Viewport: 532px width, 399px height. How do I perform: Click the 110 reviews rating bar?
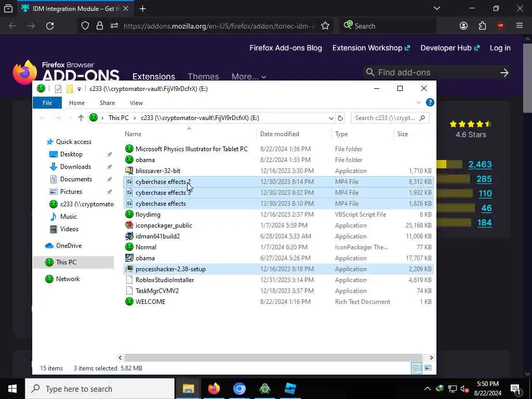coord(455,193)
